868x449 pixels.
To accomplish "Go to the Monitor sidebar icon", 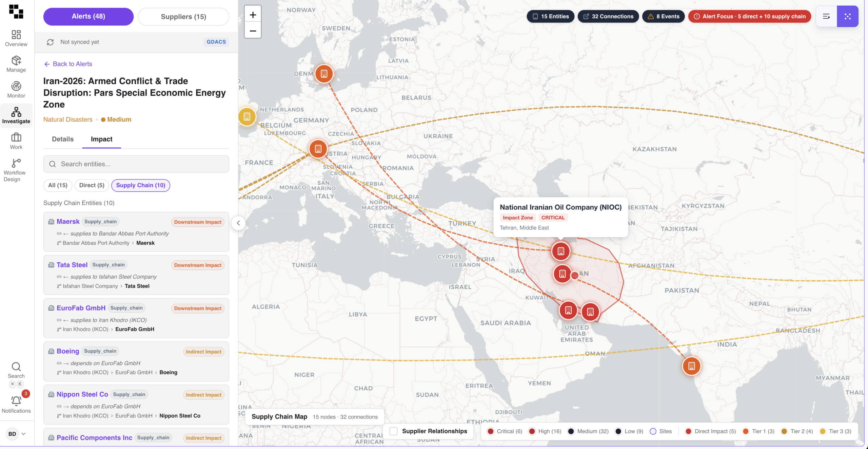I will [x=16, y=86].
